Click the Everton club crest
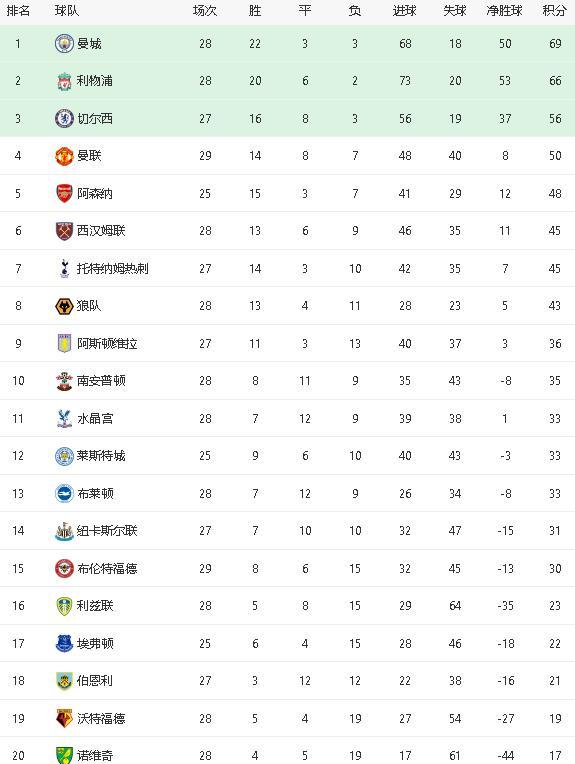 (64, 644)
